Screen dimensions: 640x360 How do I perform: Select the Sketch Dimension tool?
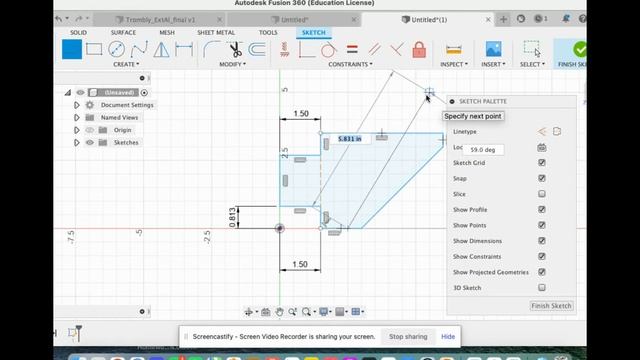point(184,49)
